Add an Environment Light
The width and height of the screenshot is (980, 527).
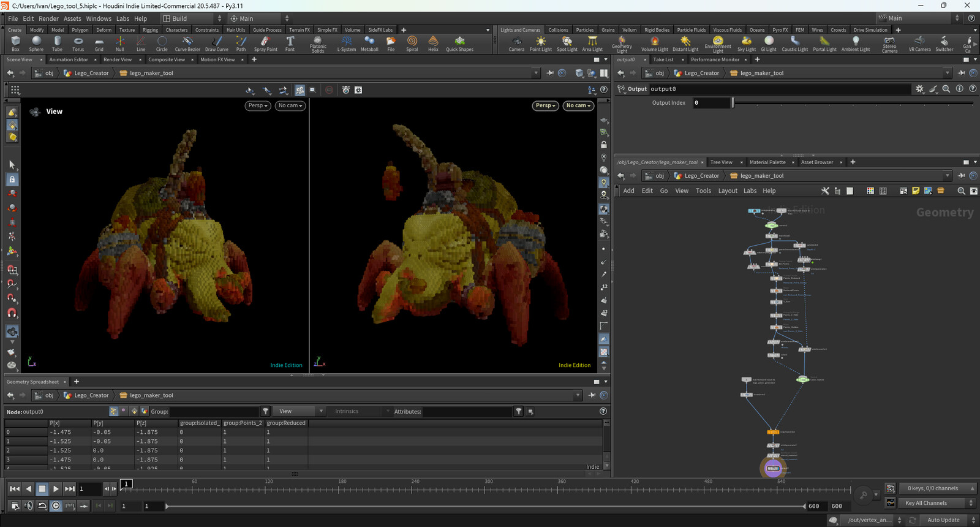coord(718,44)
